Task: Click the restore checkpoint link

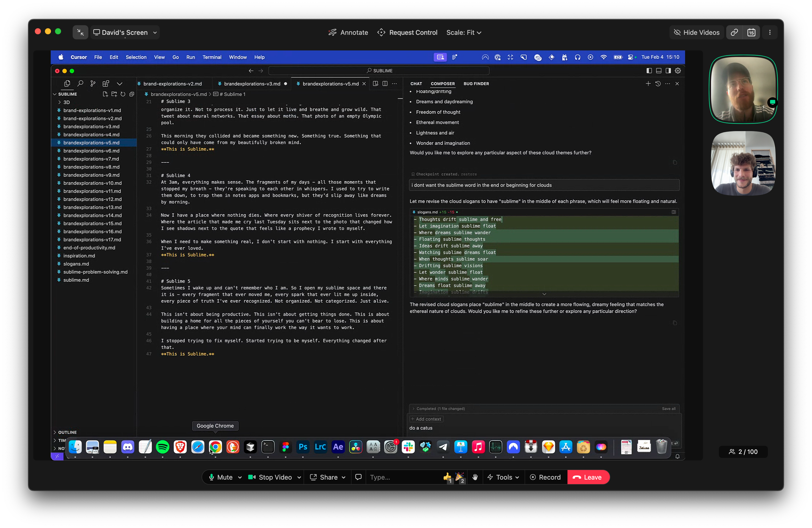Action: (469, 174)
